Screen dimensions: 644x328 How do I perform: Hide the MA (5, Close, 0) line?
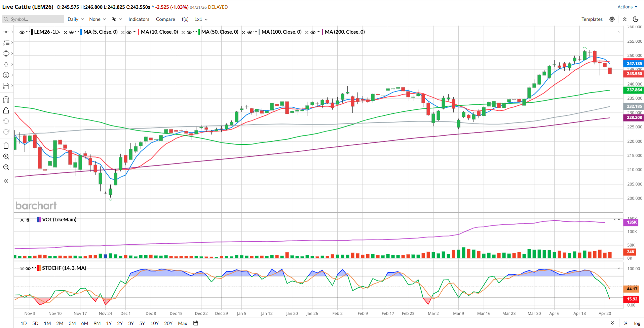71,32
